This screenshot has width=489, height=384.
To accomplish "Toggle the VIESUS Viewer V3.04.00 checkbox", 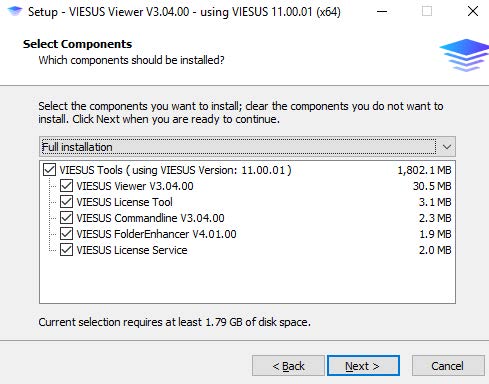I will (x=66, y=186).
